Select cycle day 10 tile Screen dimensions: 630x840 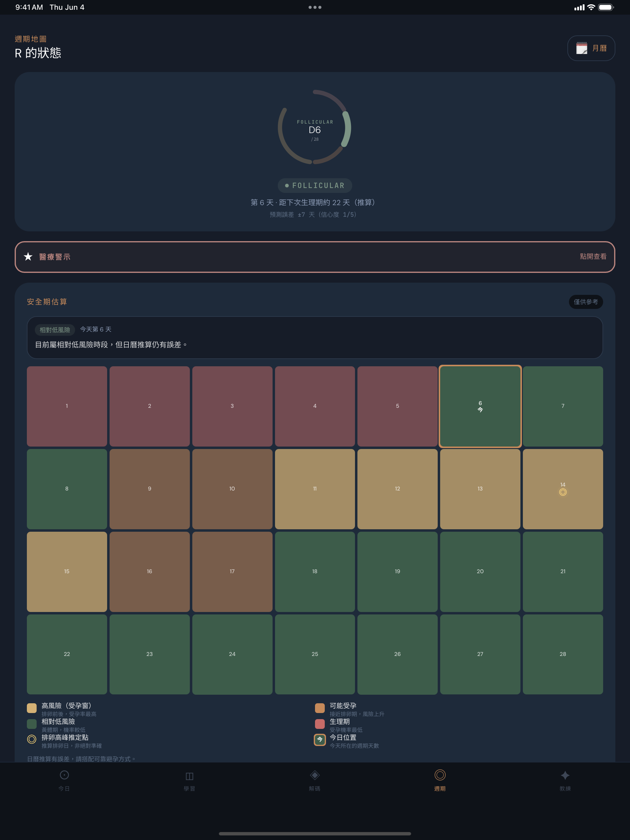coord(232,489)
